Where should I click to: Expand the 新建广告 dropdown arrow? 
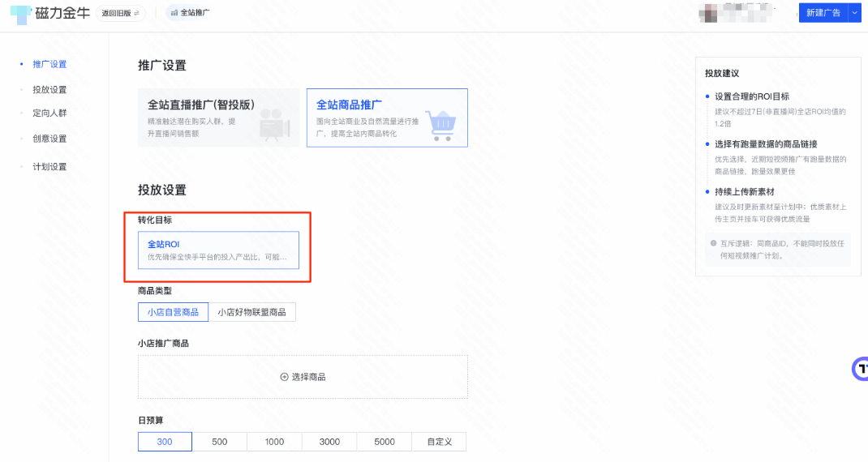tap(855, 13)
